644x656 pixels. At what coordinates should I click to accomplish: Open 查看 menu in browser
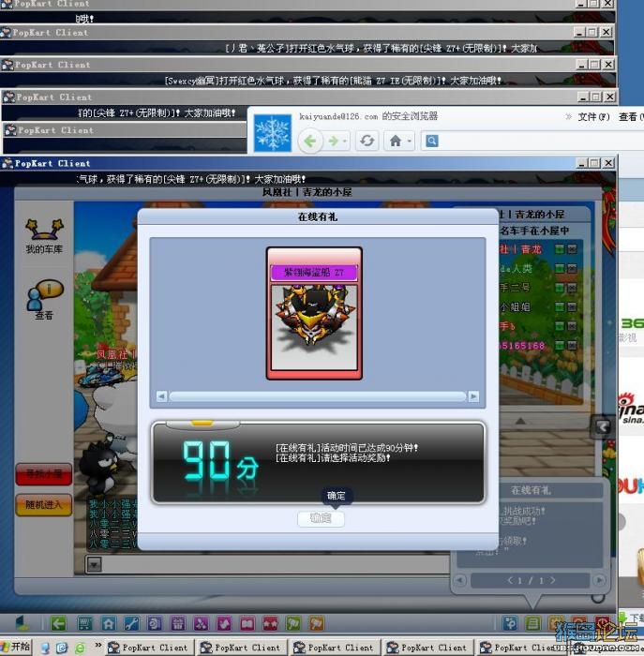[x=630, y=117]
